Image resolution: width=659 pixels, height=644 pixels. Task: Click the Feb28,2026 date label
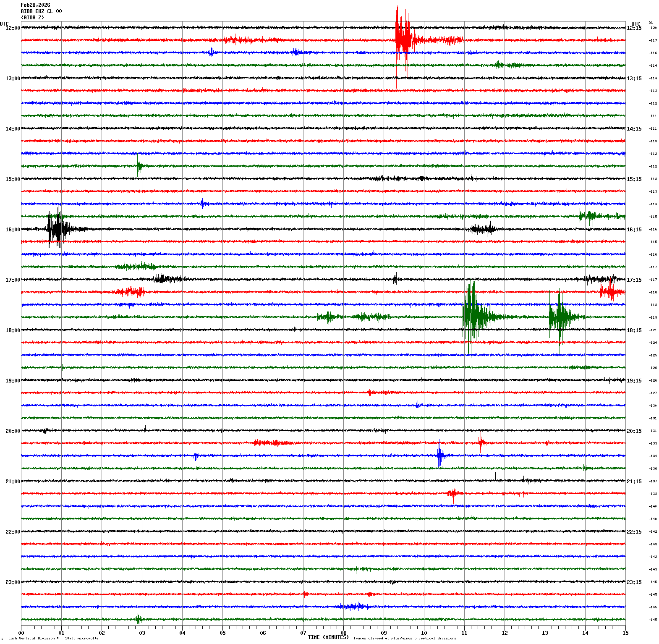click(x=35, y=5)
